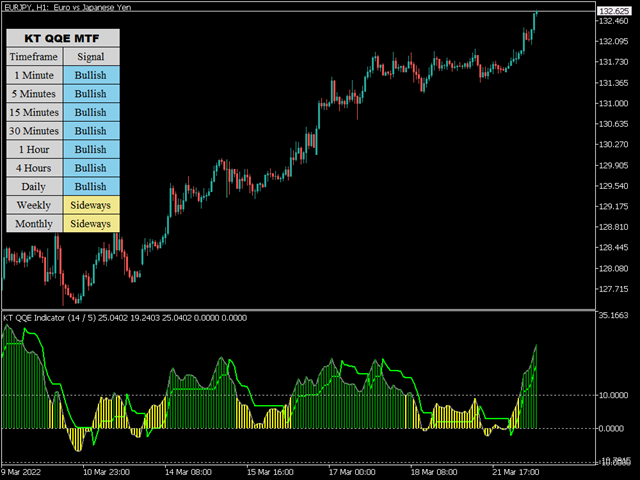This screenshot has height=480, width=640.
Task: Choose the 30 Minutes timeframe cell
Action: tap(34, 131)
